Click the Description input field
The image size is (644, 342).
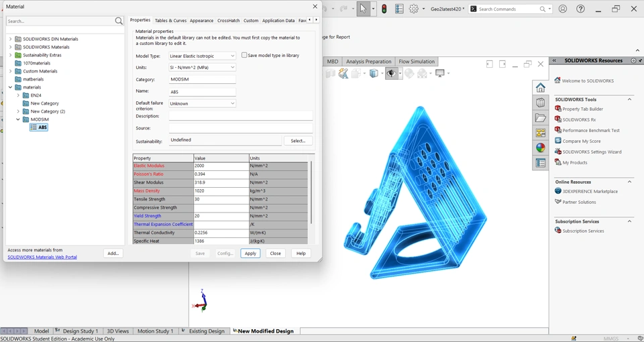(x=241, y=116)
